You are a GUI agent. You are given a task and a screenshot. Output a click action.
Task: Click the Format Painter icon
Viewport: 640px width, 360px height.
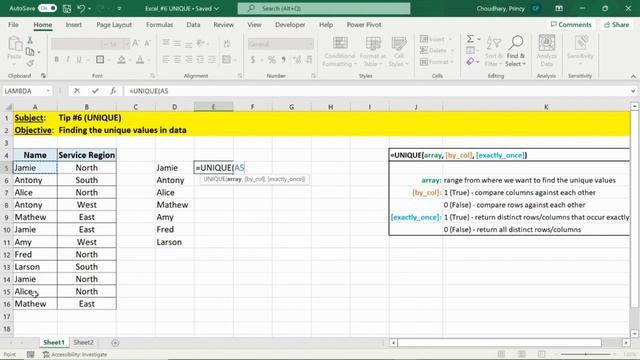point(30,63)
